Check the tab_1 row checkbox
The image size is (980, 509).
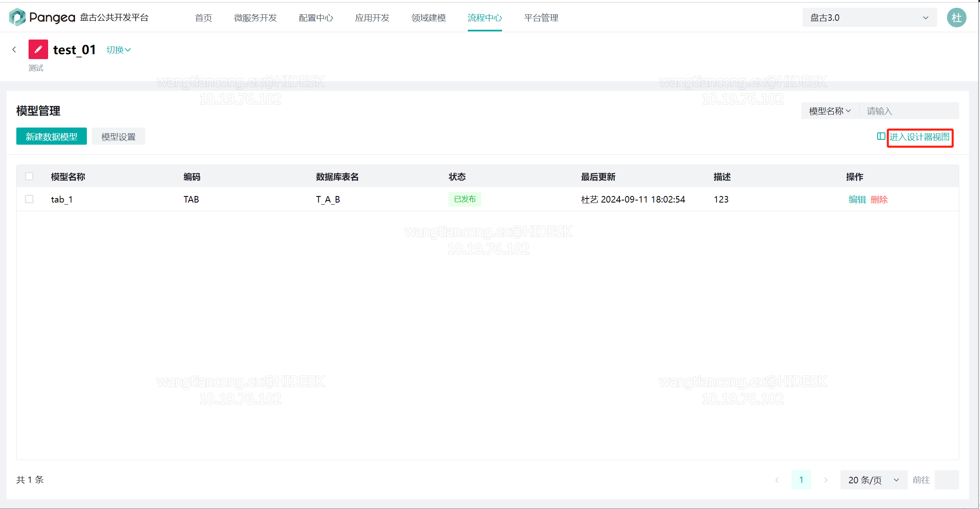[x=29, y=199]
